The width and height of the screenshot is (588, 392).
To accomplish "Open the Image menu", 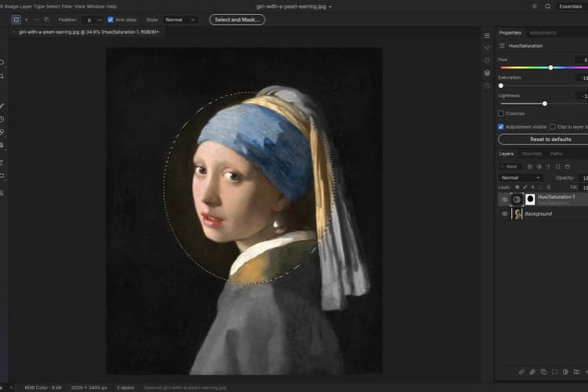I will point(11,6).
